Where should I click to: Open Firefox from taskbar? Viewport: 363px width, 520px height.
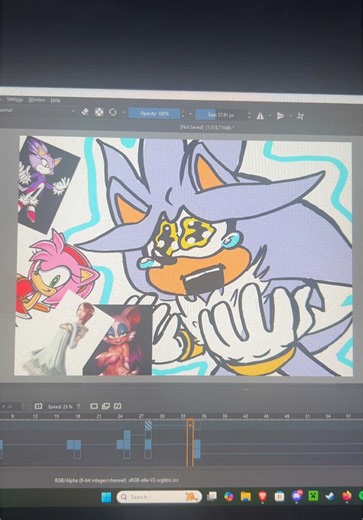[x=347, y=496]
